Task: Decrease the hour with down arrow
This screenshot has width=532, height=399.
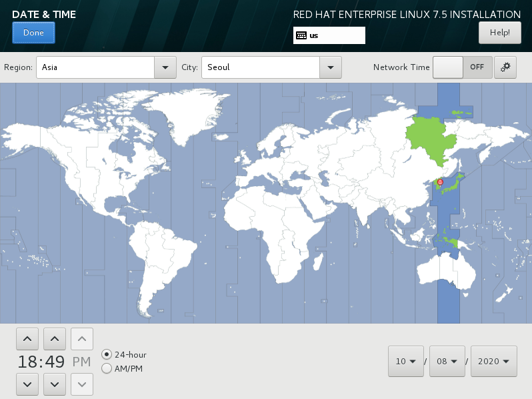Action: [27, 384]
